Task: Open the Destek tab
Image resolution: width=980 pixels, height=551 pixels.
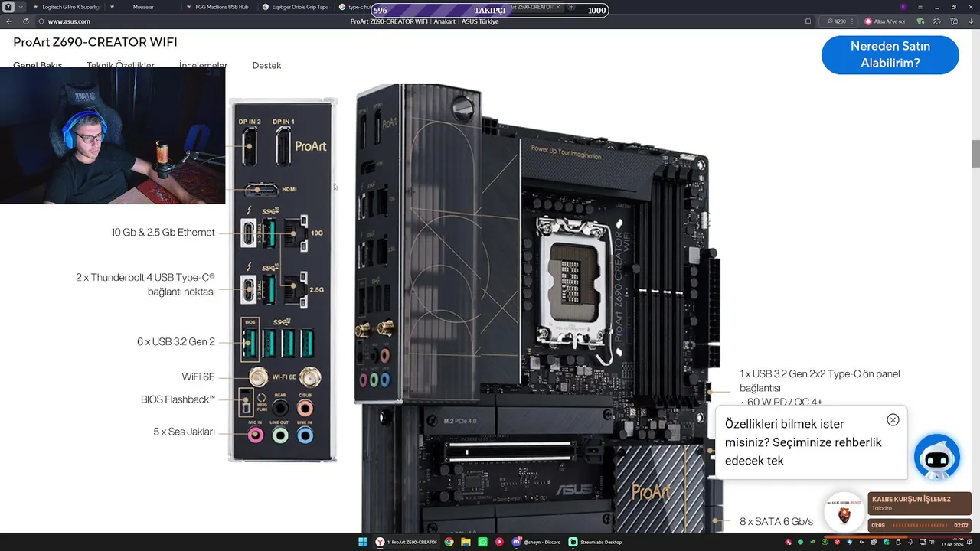Action: tap(266, 65)
